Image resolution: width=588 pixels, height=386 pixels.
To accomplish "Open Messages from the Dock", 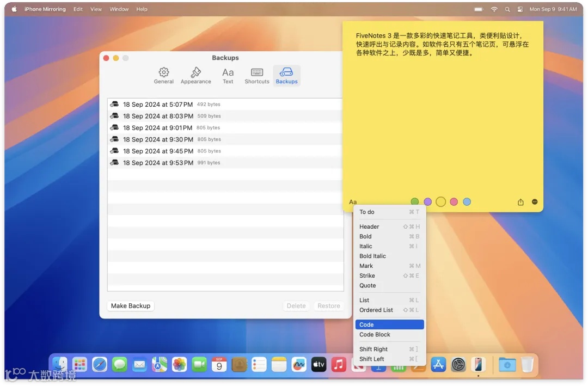I will [x=120, y=364].
